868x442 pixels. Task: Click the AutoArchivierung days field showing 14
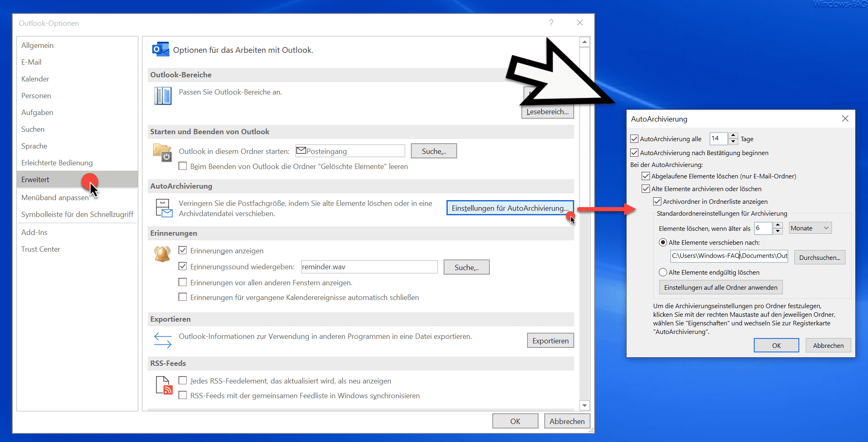(x=719, y=138)
